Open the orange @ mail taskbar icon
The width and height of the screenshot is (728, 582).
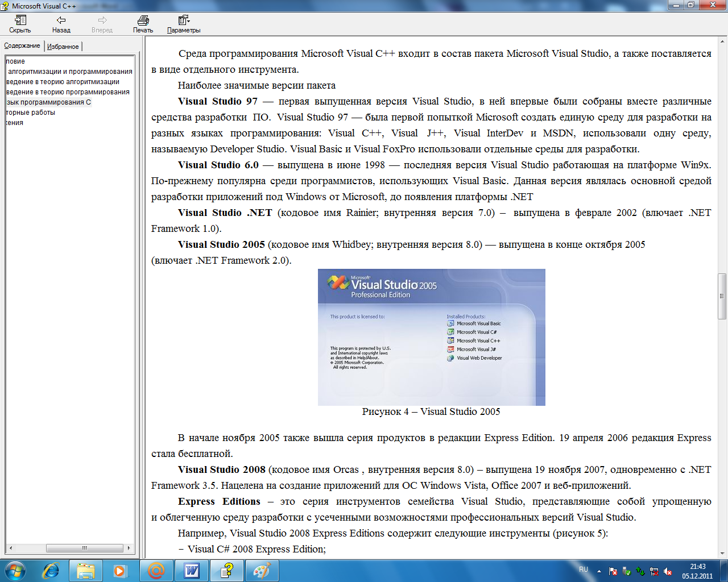coord(156,571)
